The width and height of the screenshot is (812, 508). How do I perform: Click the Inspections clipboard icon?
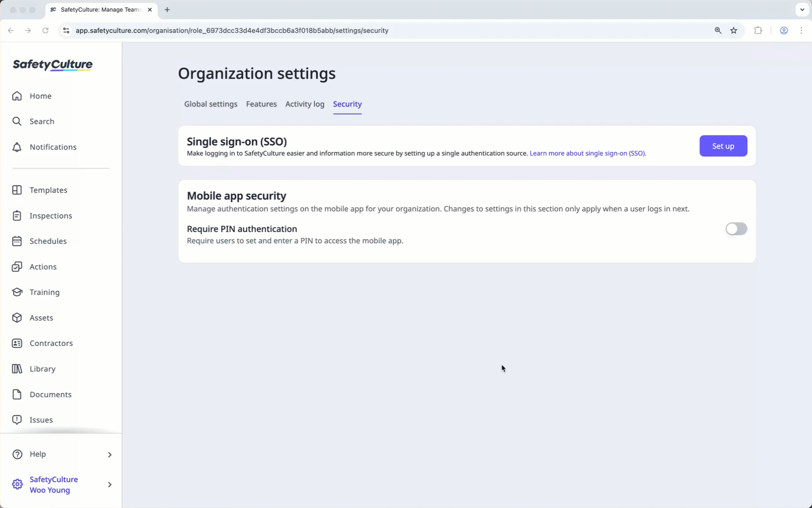[17, 216]
